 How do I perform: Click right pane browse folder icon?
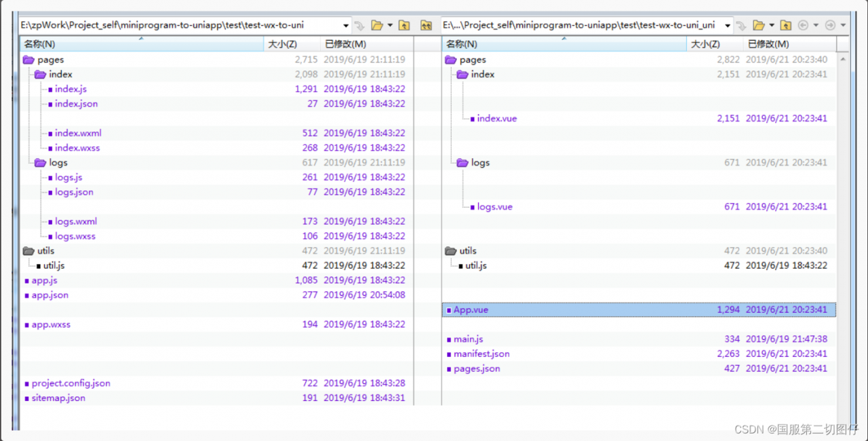pos(759,25)
